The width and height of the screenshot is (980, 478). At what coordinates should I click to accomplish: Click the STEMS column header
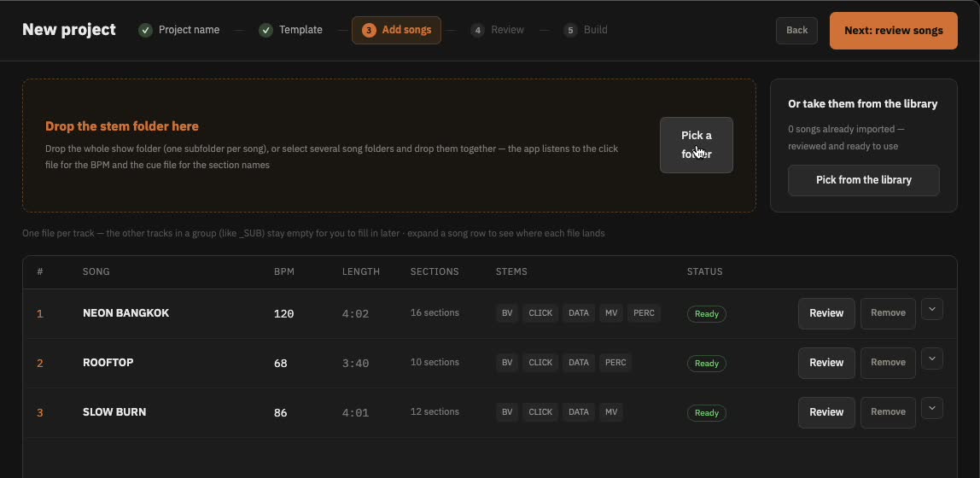[x=511, y=271]
